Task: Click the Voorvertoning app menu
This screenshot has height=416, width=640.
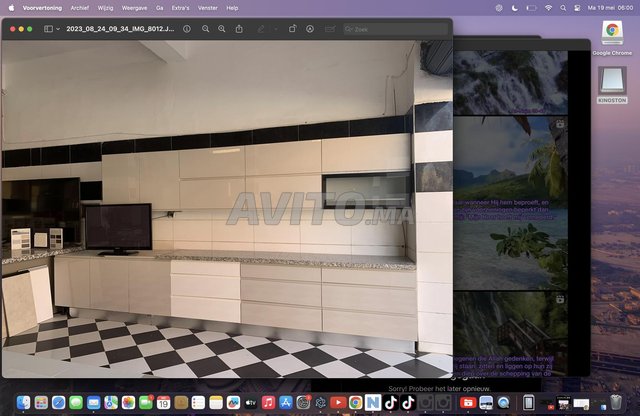Action: pyautogui.click(x=42, y=7)
